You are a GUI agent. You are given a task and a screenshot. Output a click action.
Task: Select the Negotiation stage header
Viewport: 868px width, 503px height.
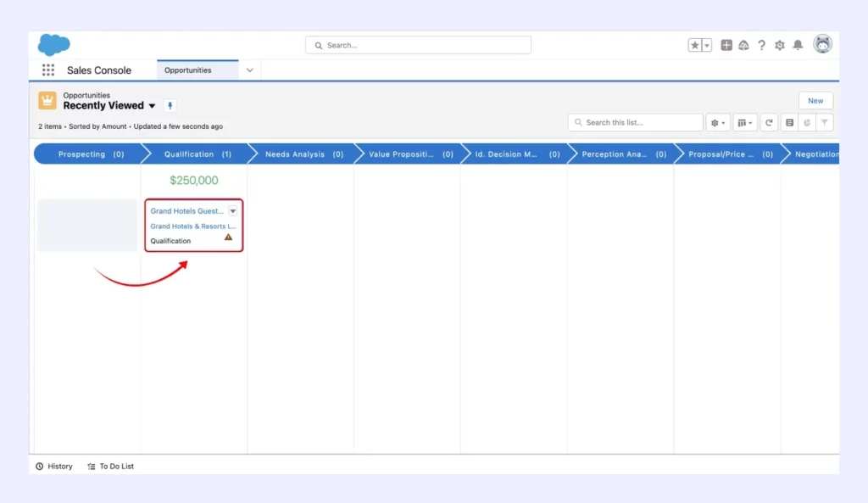click(815, 154)
